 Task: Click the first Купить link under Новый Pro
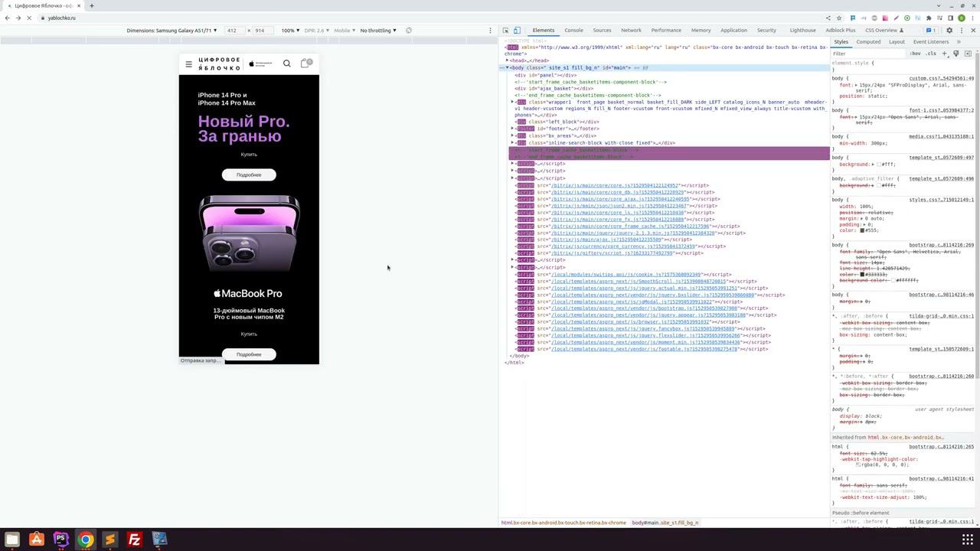coord(249,155)
